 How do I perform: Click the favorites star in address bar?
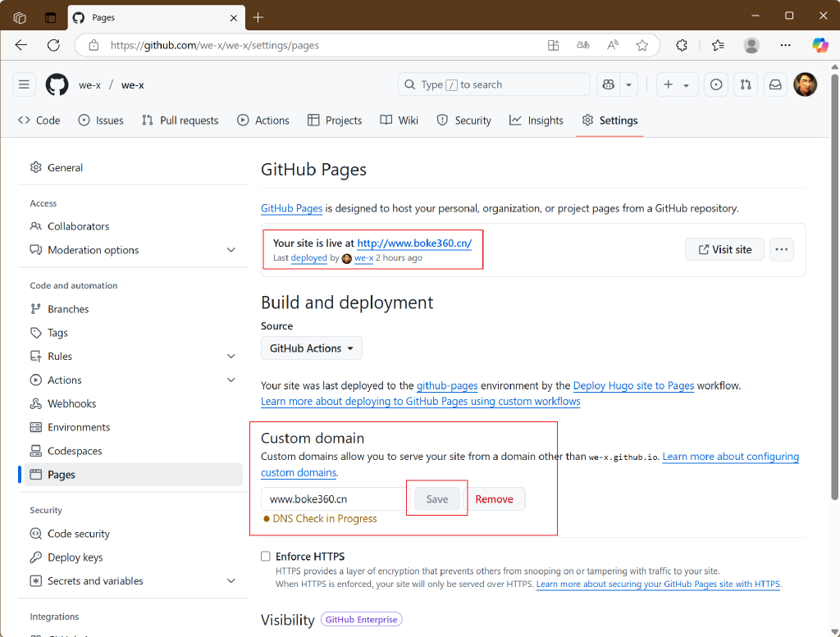[x=642, y=45]
